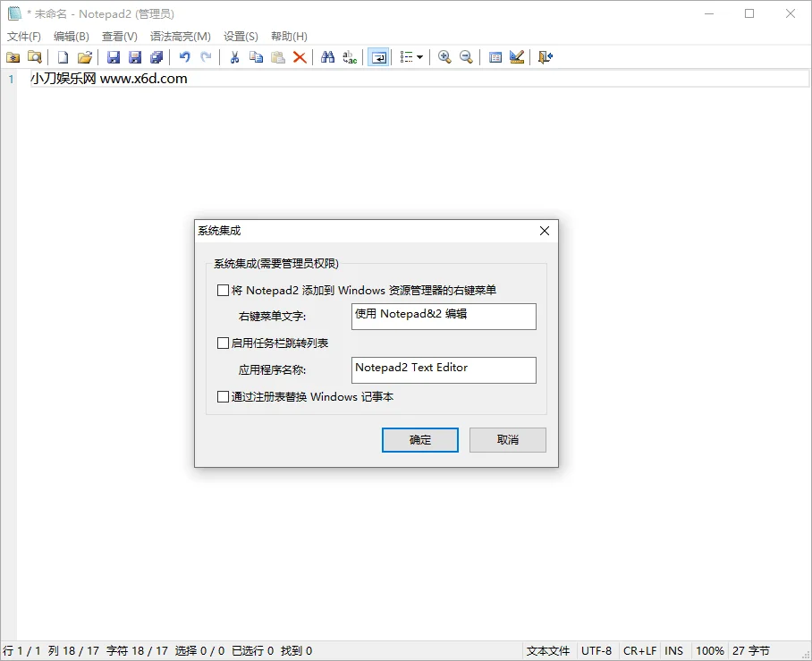
Task: Open the 查看 menu
Action: pos(119,36)
